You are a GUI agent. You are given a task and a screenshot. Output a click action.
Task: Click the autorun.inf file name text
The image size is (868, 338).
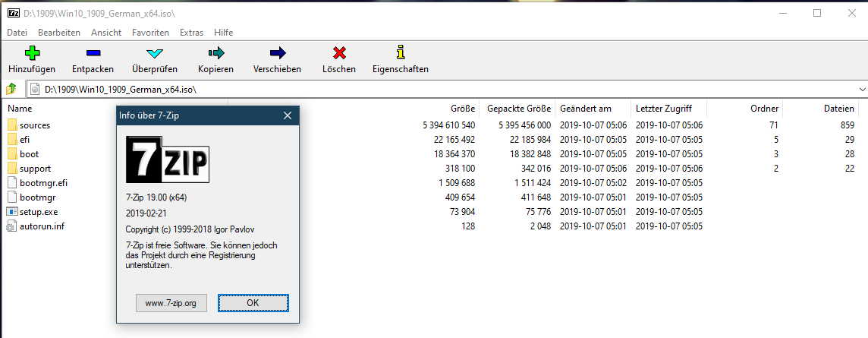pos(42,226)
